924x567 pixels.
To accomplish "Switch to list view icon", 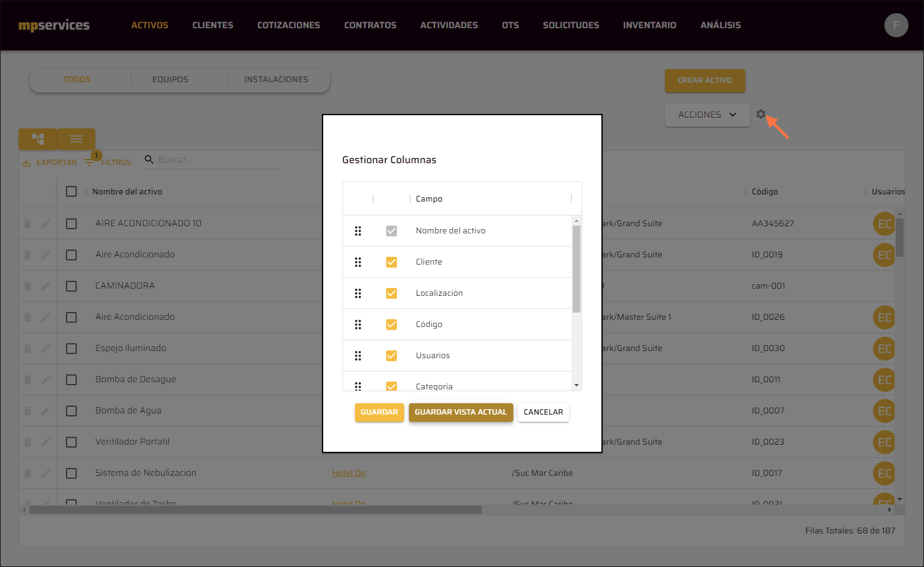I will [76, 139].
